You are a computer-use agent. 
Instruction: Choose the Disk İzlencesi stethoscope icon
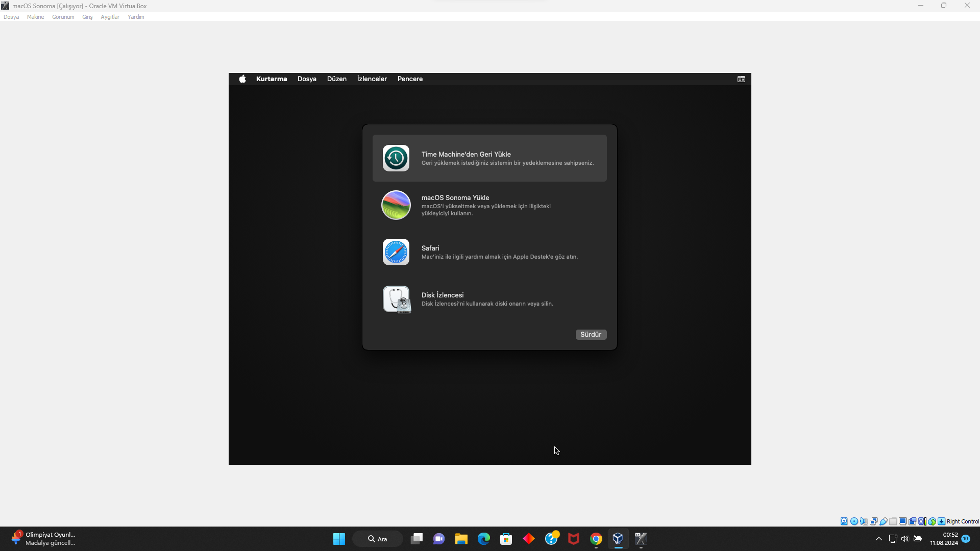(397, 299)
